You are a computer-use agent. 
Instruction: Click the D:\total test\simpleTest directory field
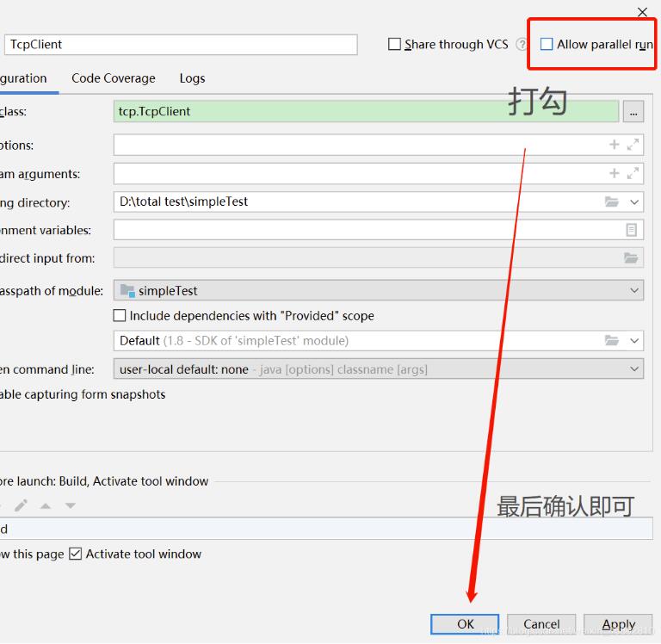coord(379,202)
